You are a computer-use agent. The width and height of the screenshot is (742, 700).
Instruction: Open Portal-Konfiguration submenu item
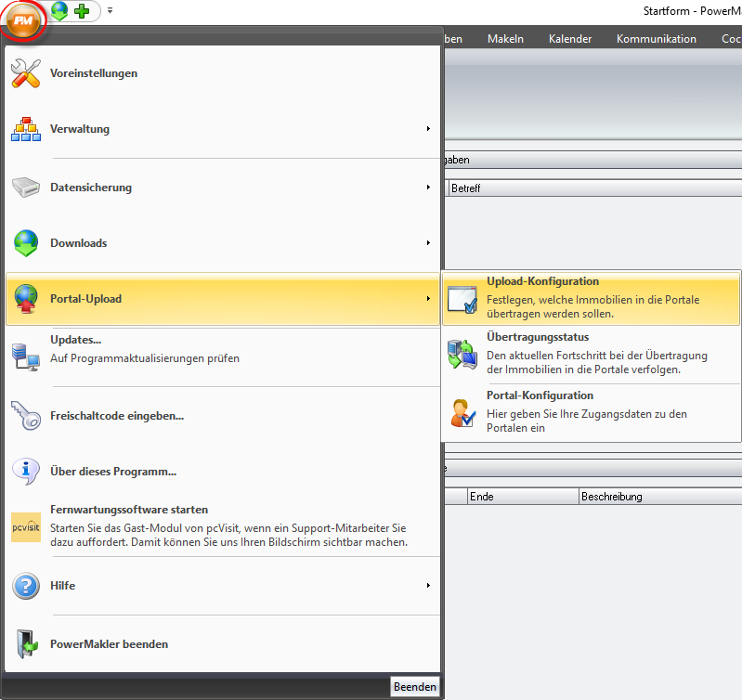pos(591,412)
